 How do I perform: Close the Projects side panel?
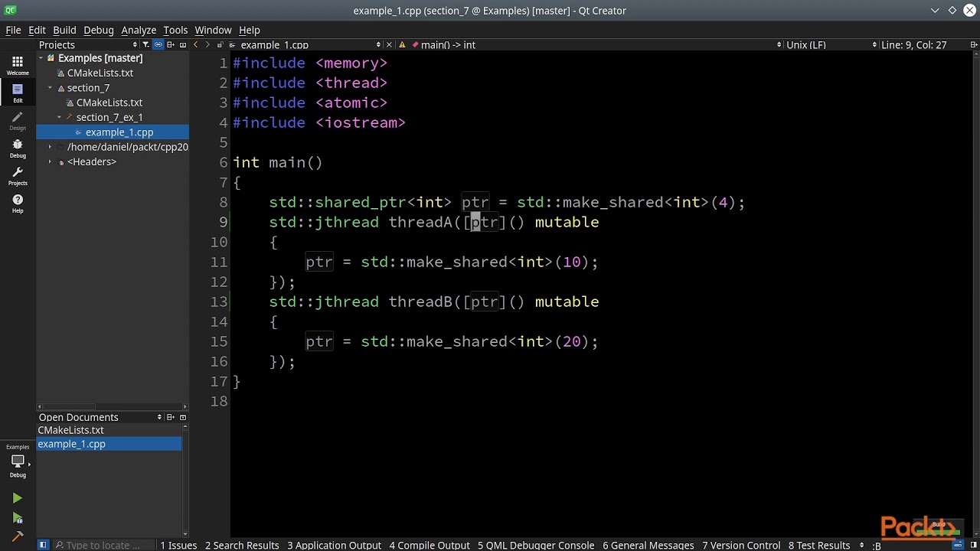pyautogui.click(x=183, y=45)
